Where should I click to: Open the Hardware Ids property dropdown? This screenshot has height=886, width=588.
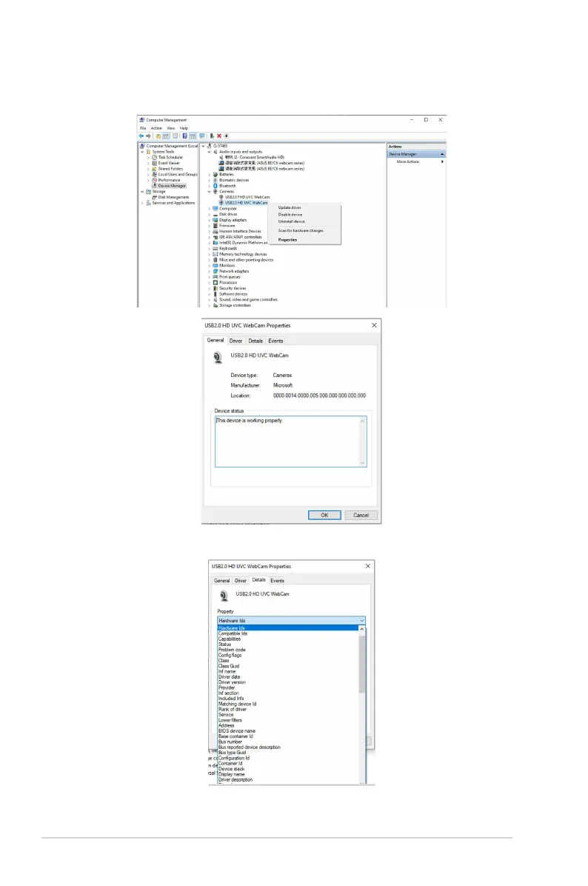pos(292,621)
